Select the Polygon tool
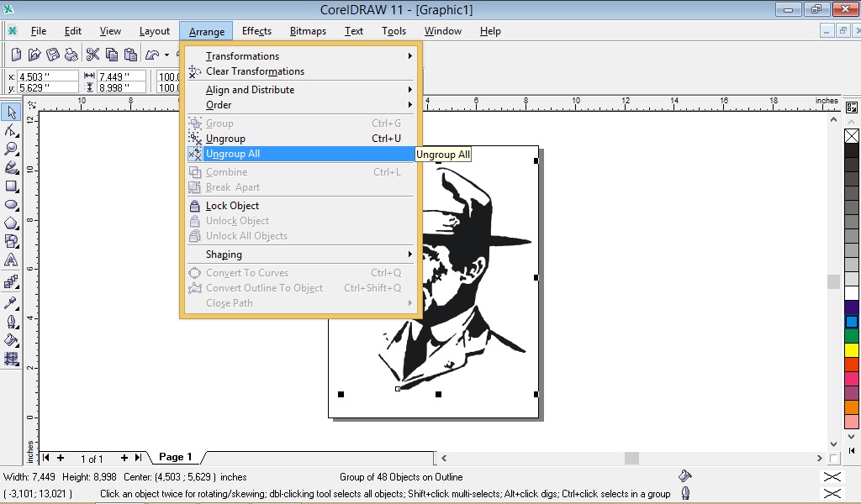The height and width of the screenshot is (504, 861). (x=11, y=223)
